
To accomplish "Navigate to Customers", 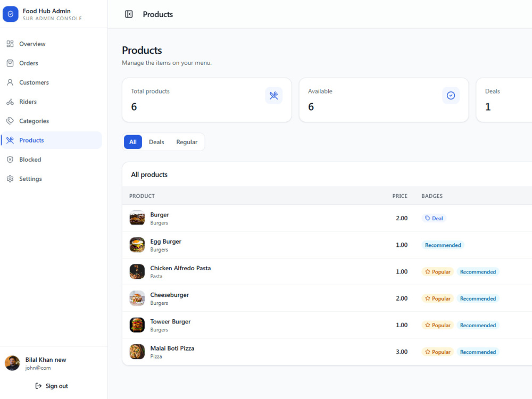I will (x=52, y=82).
